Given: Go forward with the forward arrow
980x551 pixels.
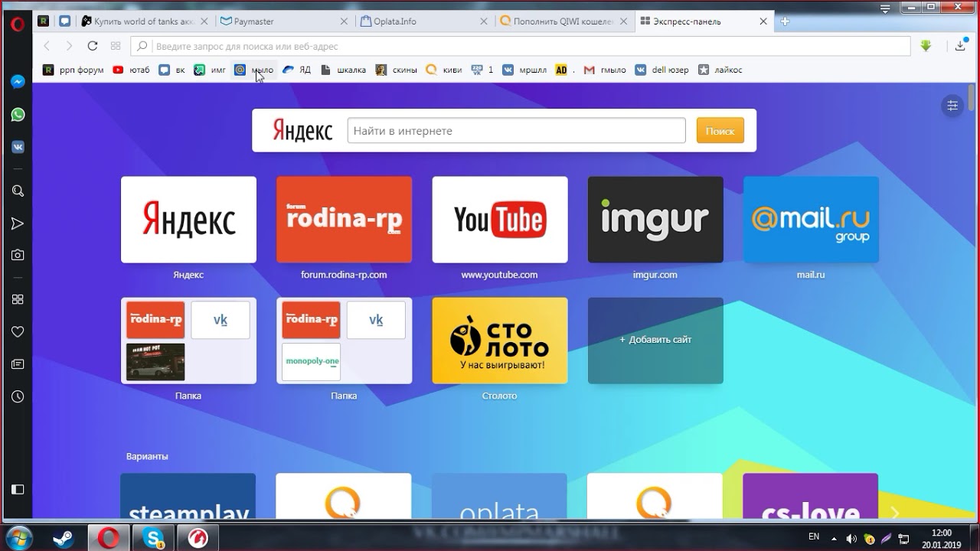Looking at the screenshot, I should coord(69,46).
